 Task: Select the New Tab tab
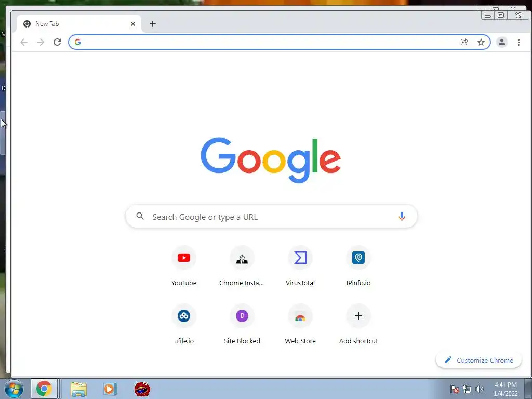[x=79, y=24]
